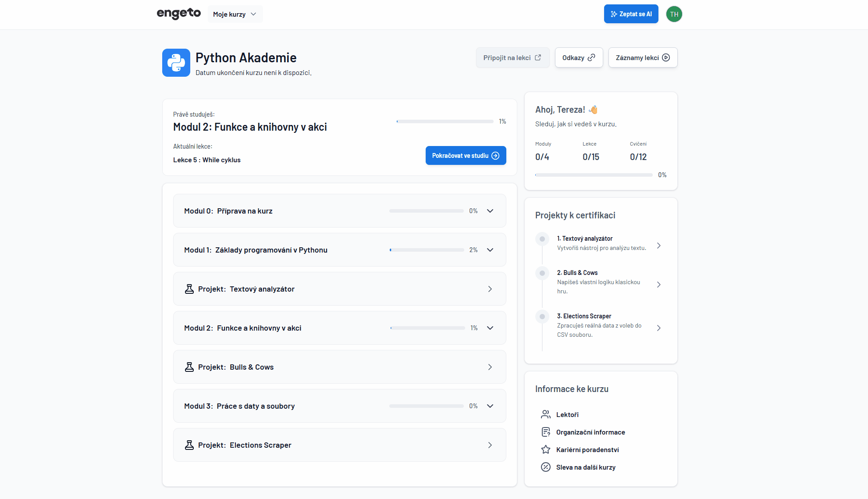Viewport: 868px width, 499px height.
Task: Click the flask icon beside Bulls & Cows project
Action: click(x=189, y=367)
